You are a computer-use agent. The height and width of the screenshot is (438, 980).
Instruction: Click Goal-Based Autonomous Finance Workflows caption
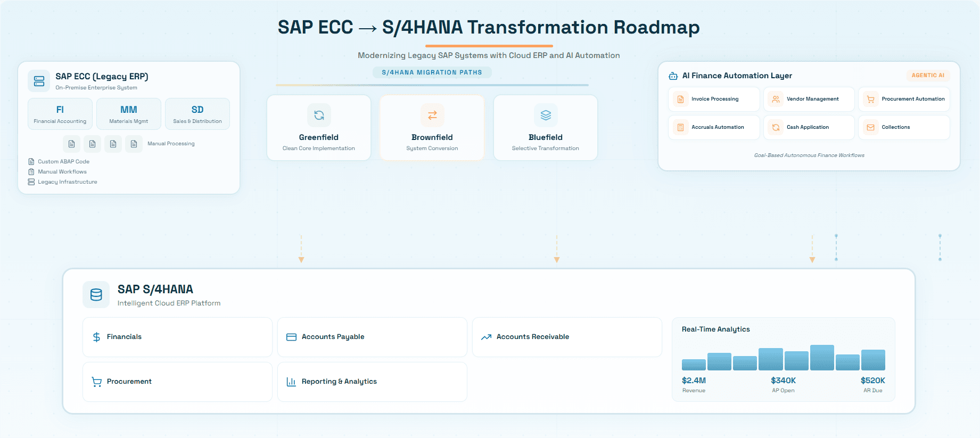pyautogui.click(x=809, y=155)
